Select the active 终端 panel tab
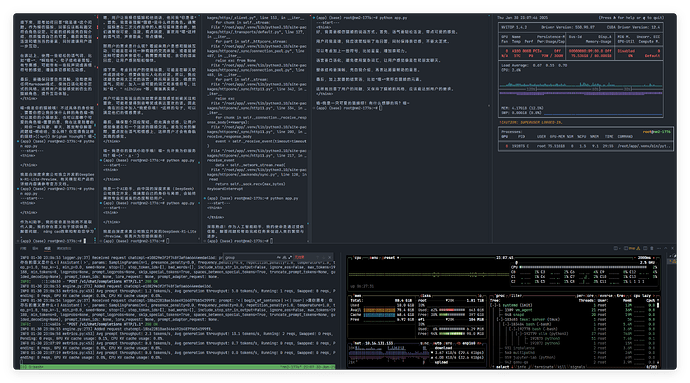The image size is (690, 383). pos(48,248)
